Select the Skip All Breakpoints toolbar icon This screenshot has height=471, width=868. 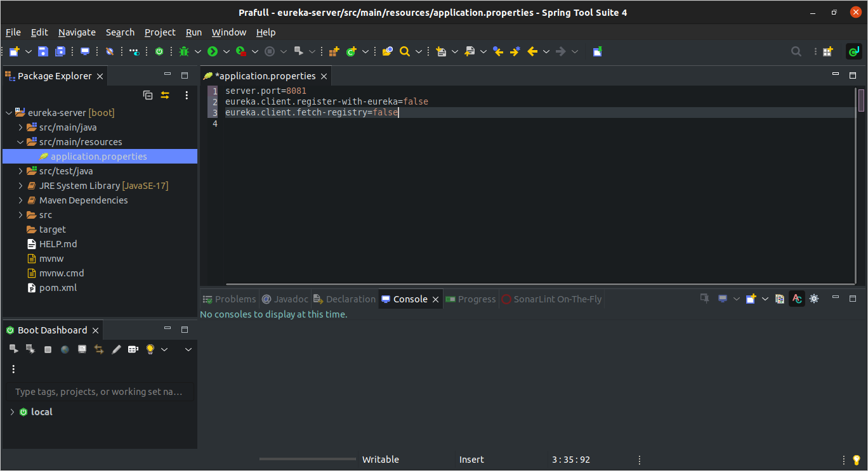pyautogui.click(x=111, y=51)
